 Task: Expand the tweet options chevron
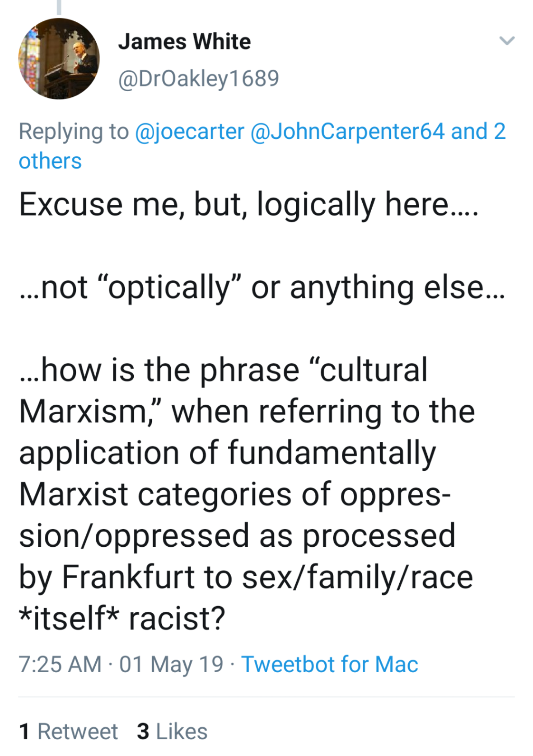(507, 40)
